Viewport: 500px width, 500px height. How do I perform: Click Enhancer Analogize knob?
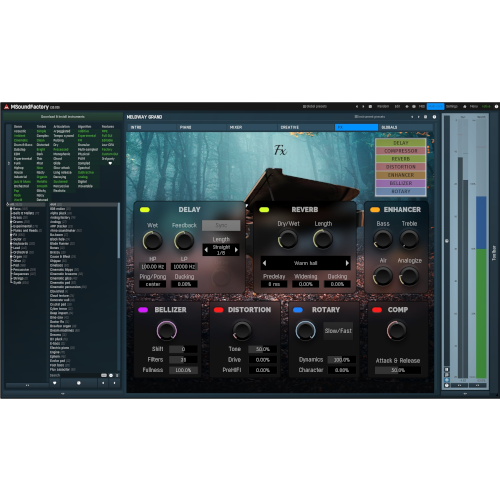click(409, 276)
